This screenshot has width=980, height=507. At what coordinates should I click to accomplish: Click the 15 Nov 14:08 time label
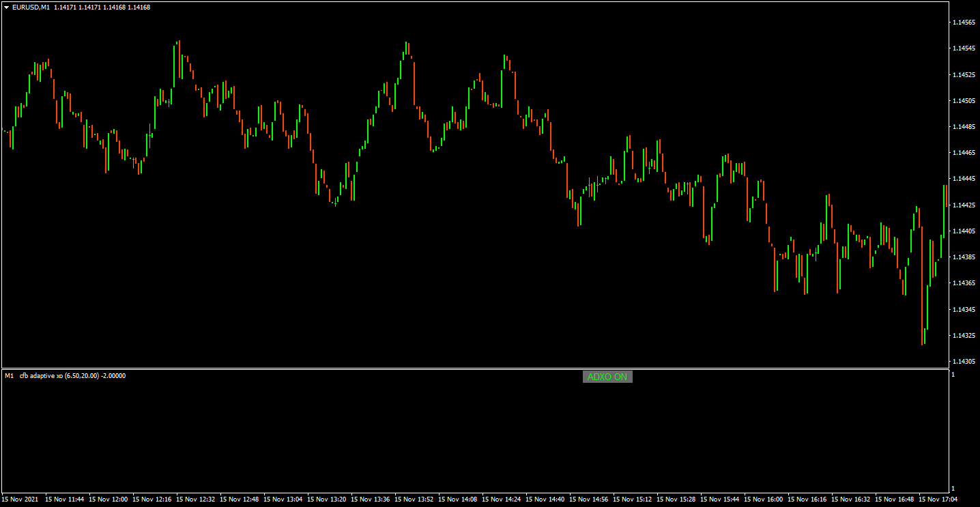click(x=458, y=499)
